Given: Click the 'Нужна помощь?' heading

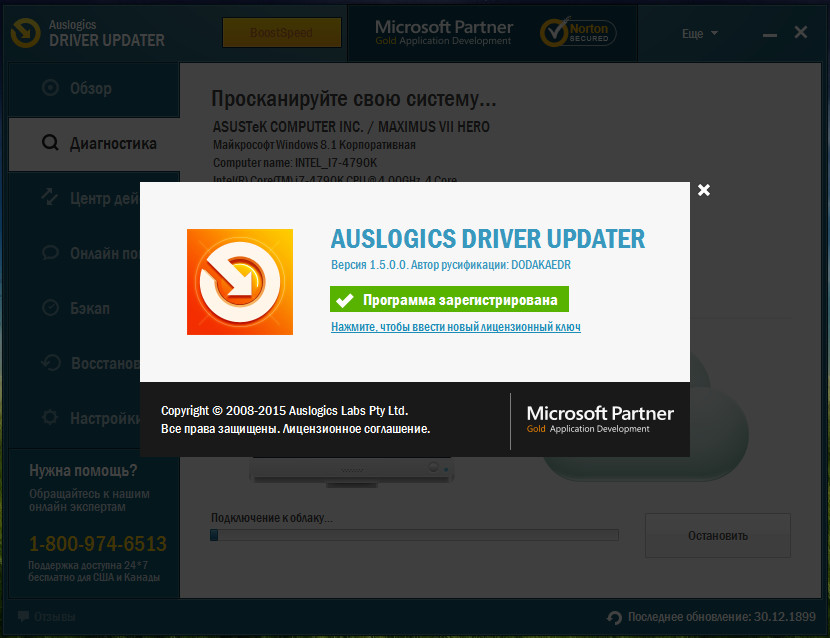Looking at the screenshot, I should 83,470.
